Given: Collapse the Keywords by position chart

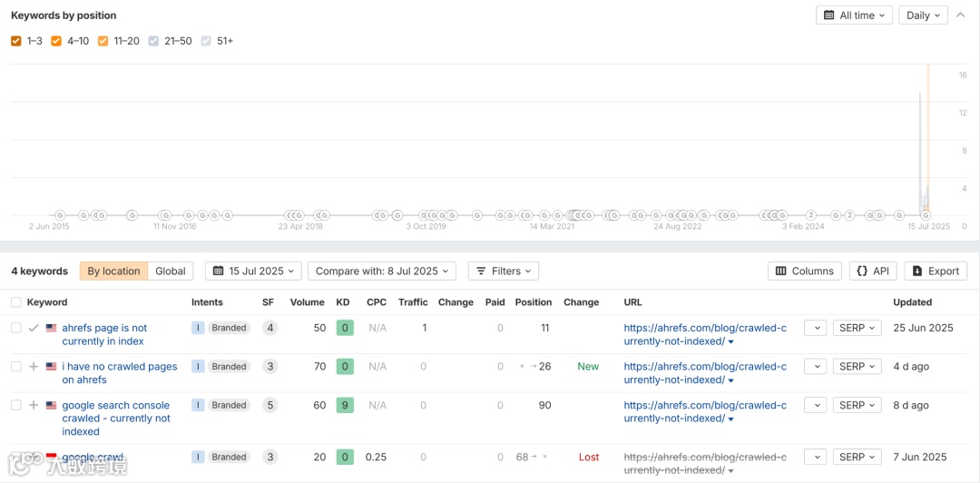Looking at the screenshot, I should click(961, 15).
